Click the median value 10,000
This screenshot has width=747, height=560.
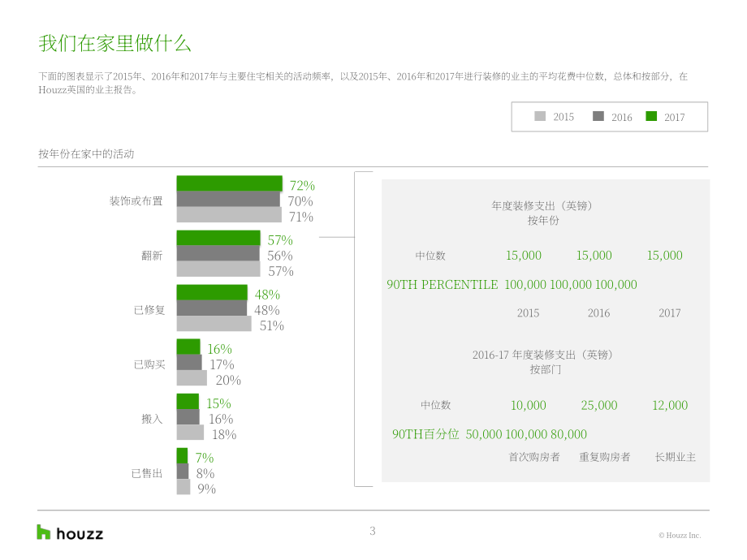point(529,405)
